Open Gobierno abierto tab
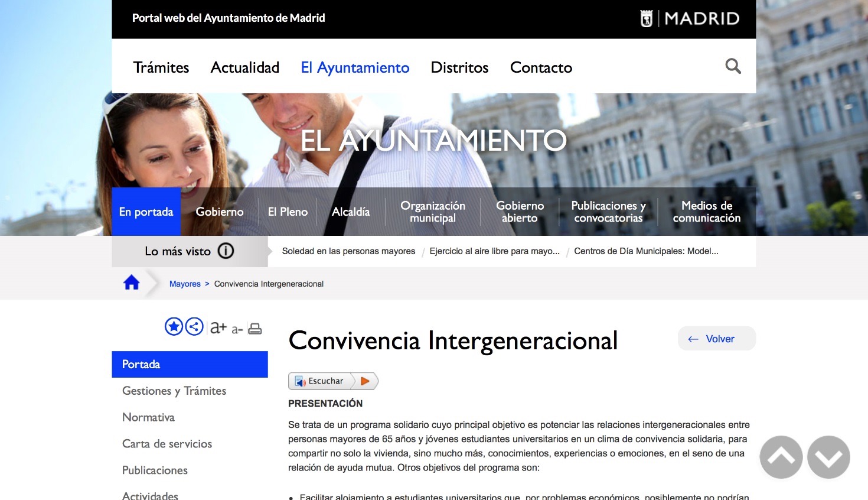This screenshot has width=868, height=500. click(520, 212)
